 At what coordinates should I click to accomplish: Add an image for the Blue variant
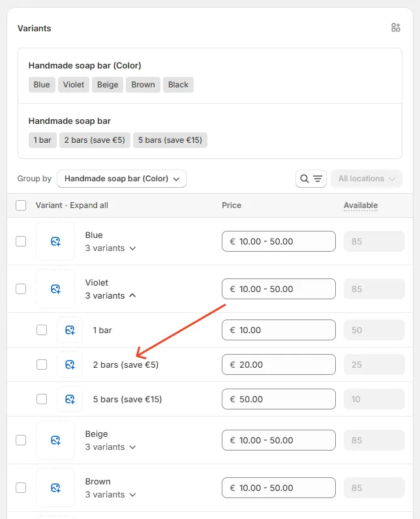[55, 241]
